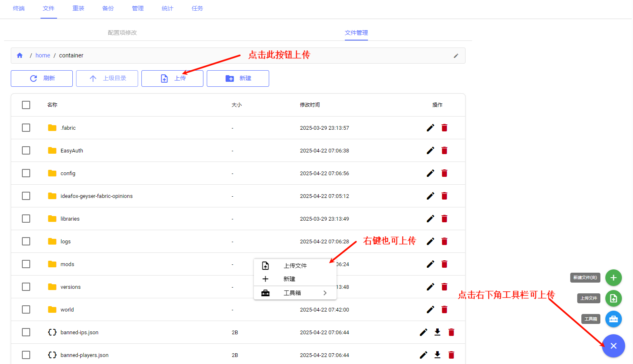Open the blue toolbox floating button
The height and width of the screenshot is (364, 633).
(614, 319)
